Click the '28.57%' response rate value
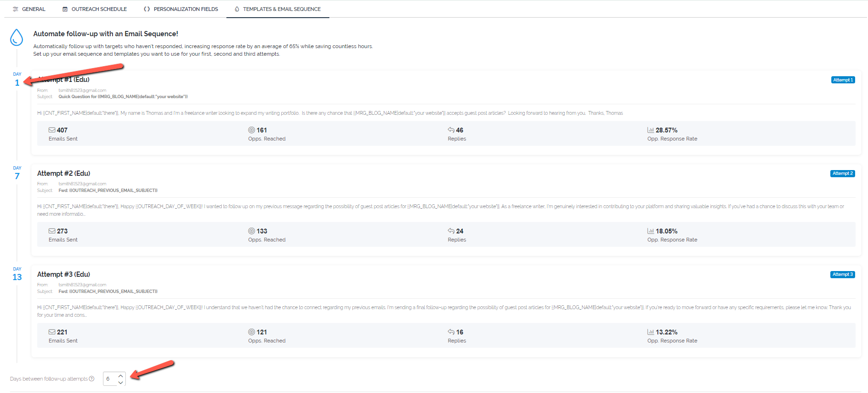 (666, 130)
